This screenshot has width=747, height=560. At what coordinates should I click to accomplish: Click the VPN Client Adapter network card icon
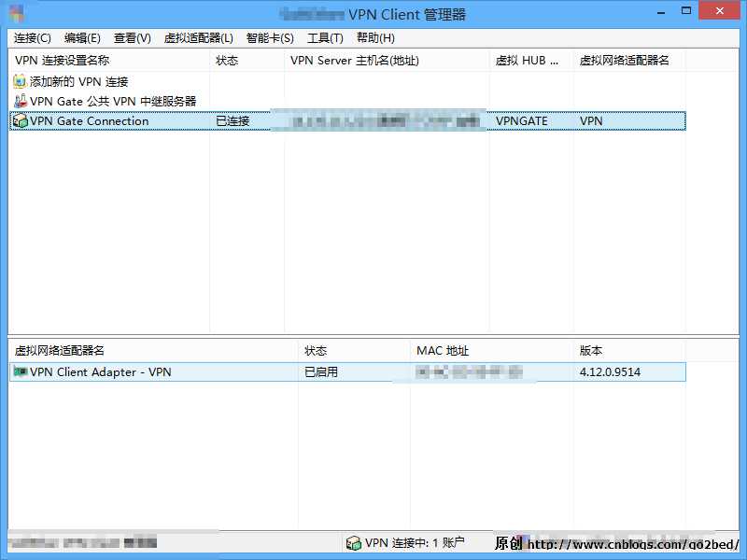20,371
